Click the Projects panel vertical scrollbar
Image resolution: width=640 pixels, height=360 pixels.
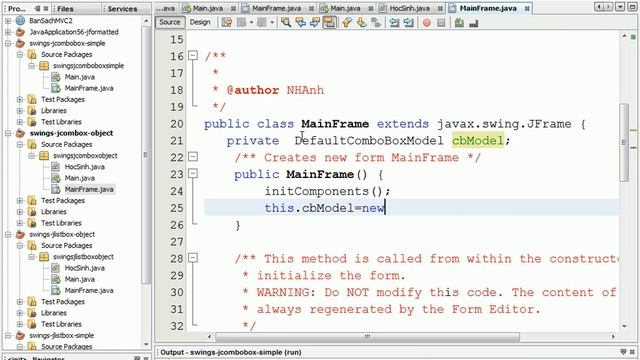(146, 155)
